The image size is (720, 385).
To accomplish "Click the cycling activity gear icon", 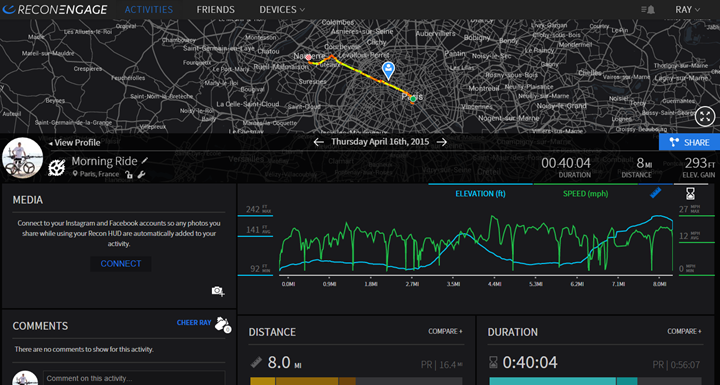I will click(57, 168).
